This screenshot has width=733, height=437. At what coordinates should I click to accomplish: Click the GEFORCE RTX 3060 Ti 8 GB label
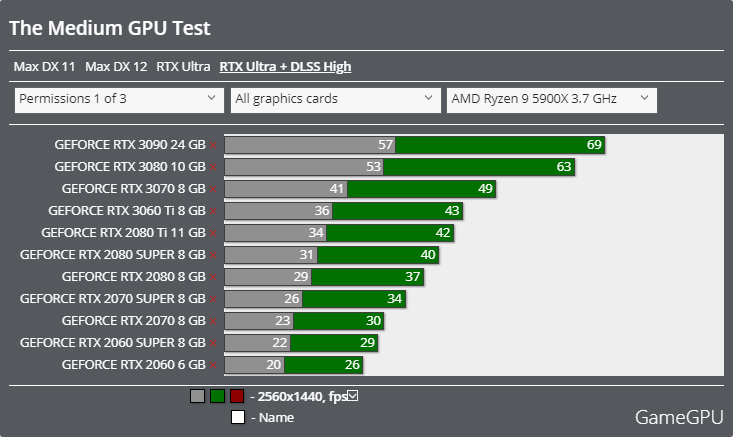coord(127,211)
